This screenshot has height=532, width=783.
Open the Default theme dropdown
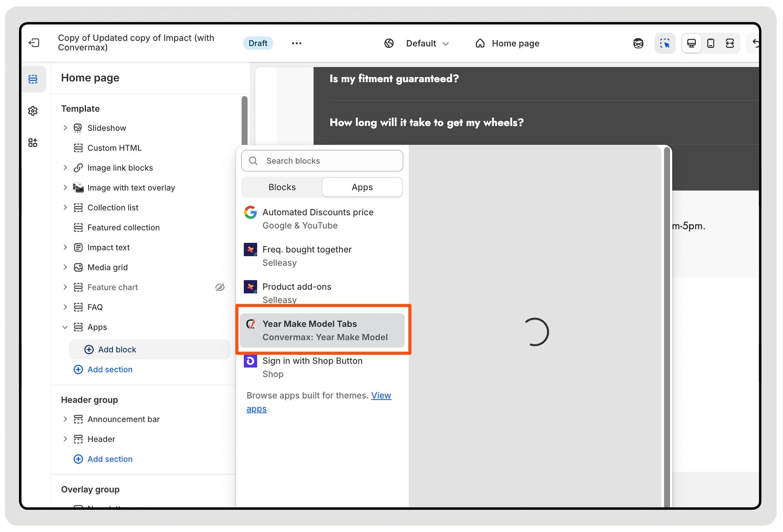point(427,43)
